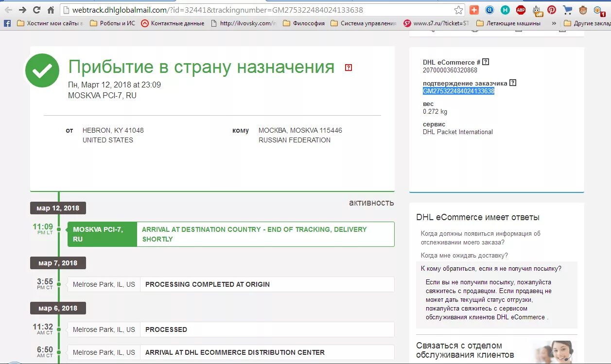This screenshot has width=611, height=364.
Task: Open the 'Летающие машины' bookmarks folder
Action: [x=508, y=23]
